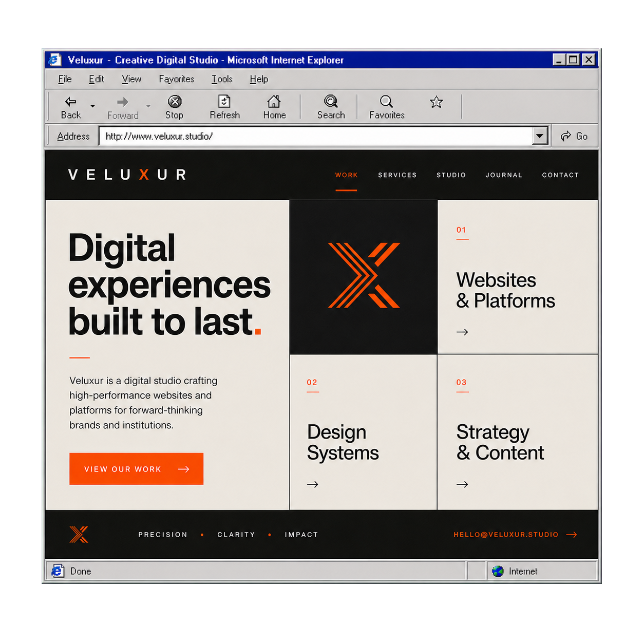The width and height of the screenshot is (644, 644).
Task: Open the File menu
Action: coord(65,79)
